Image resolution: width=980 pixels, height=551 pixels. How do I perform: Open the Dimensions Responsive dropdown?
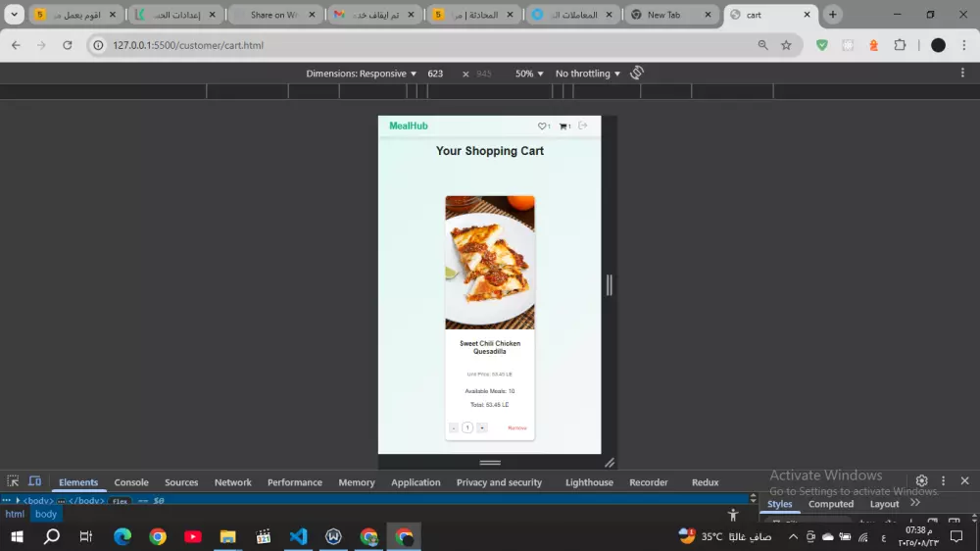(362, 74)
